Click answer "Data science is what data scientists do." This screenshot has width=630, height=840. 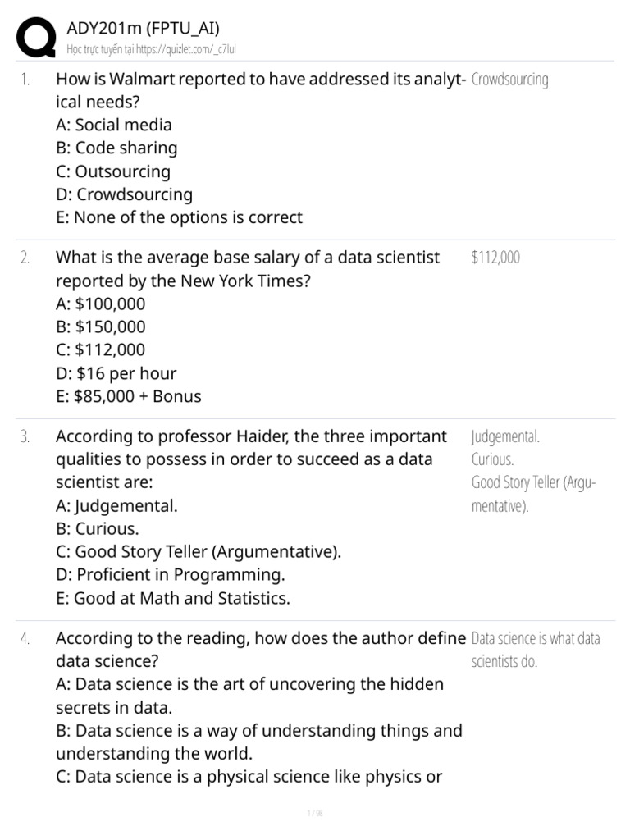click(x=536, y=650)
